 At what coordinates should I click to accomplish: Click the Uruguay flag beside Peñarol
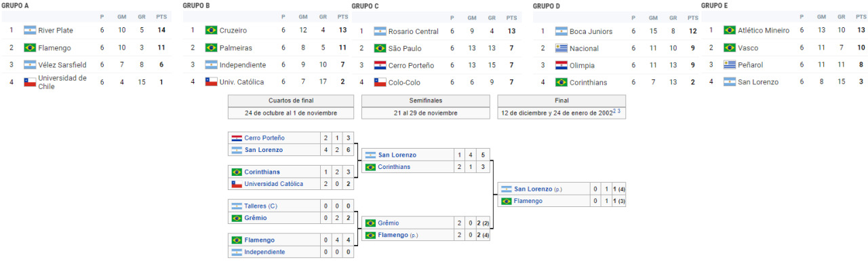[x=729, y=64]
